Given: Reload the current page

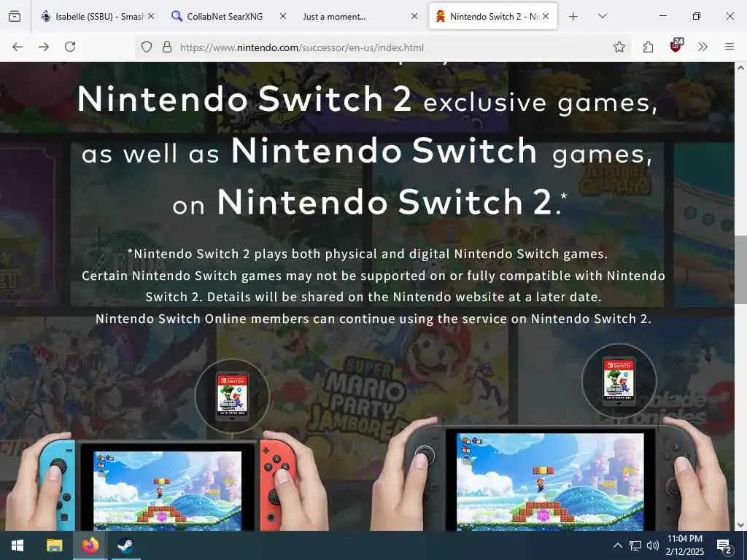Looking at the screenshot, I should 70,47.
